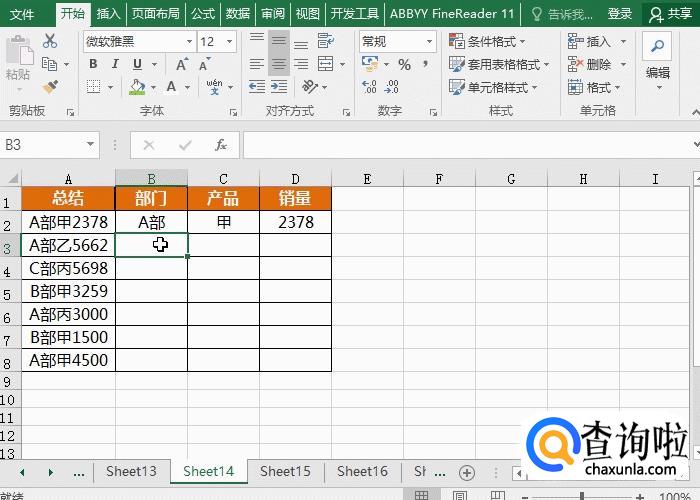The image size is (700, 500).
Task: Click the phonetic guide wén icon
Action: [x=214, y=87]
